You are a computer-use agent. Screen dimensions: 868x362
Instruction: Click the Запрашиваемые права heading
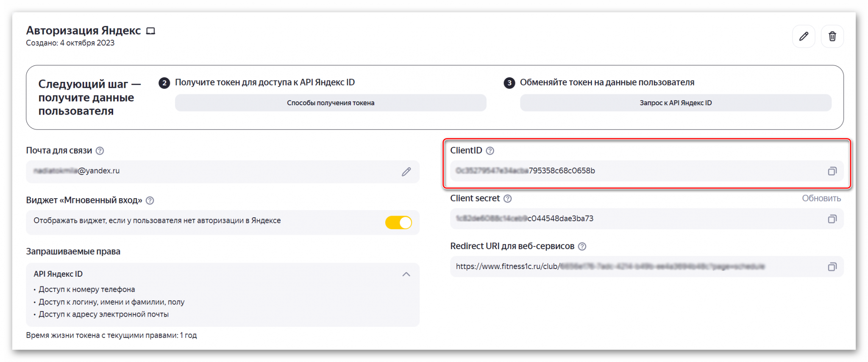click(x=73, y=252)
